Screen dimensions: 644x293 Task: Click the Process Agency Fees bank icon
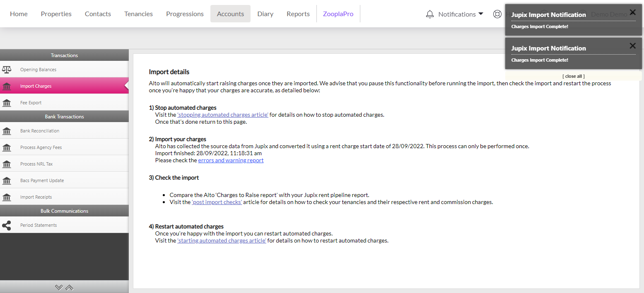(x=7, y=147)
